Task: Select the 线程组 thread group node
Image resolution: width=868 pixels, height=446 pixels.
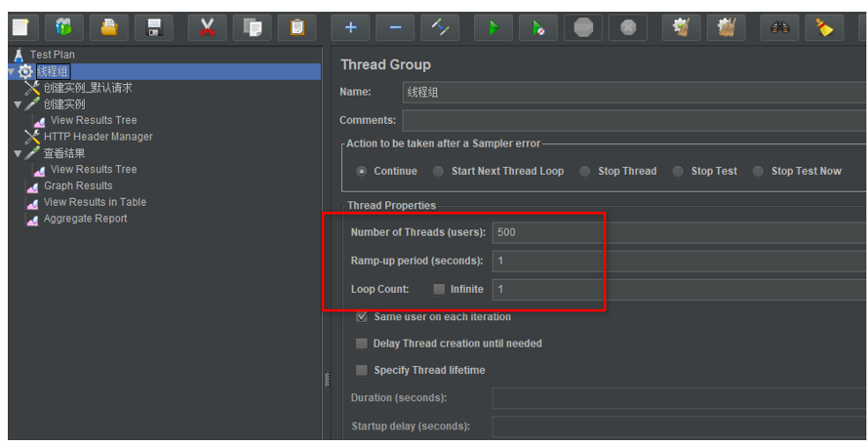Action: click(53, 71)
